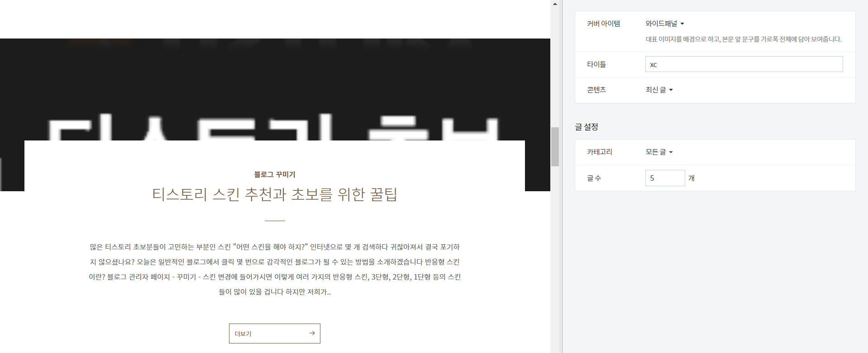
Task: Open the 최신 글 contents dropdown
Action: 659,90
